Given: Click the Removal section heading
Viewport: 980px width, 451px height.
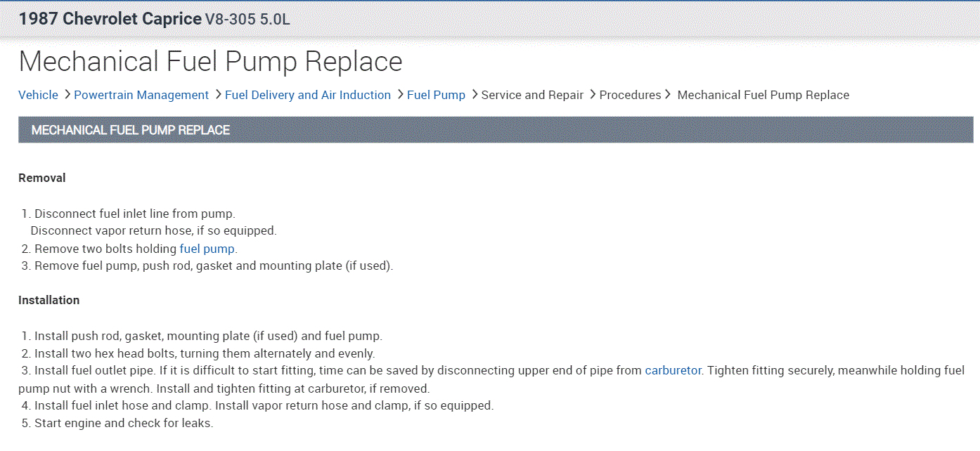Looking at the screenshot, I should point(42,178).
